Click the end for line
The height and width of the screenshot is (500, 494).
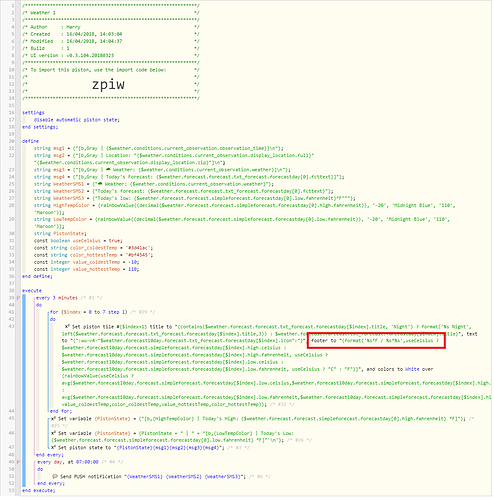click(x=61, y=412)
